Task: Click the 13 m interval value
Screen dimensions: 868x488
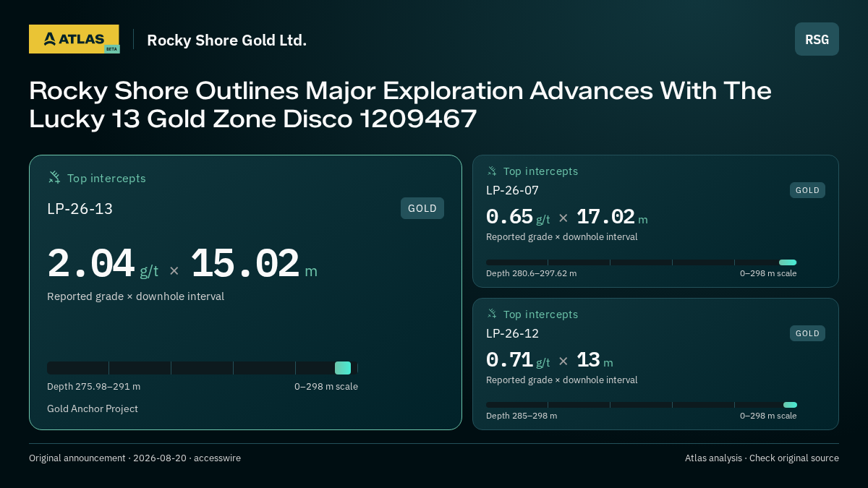Action: 595,360
